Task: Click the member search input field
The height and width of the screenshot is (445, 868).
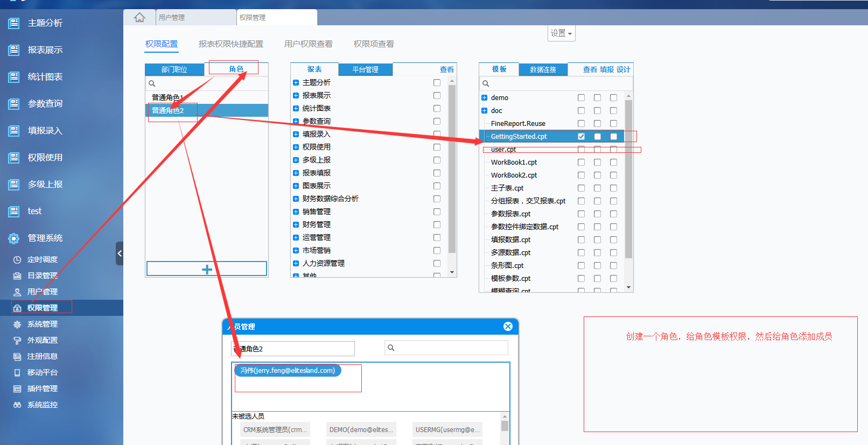Action: point(446,348)
